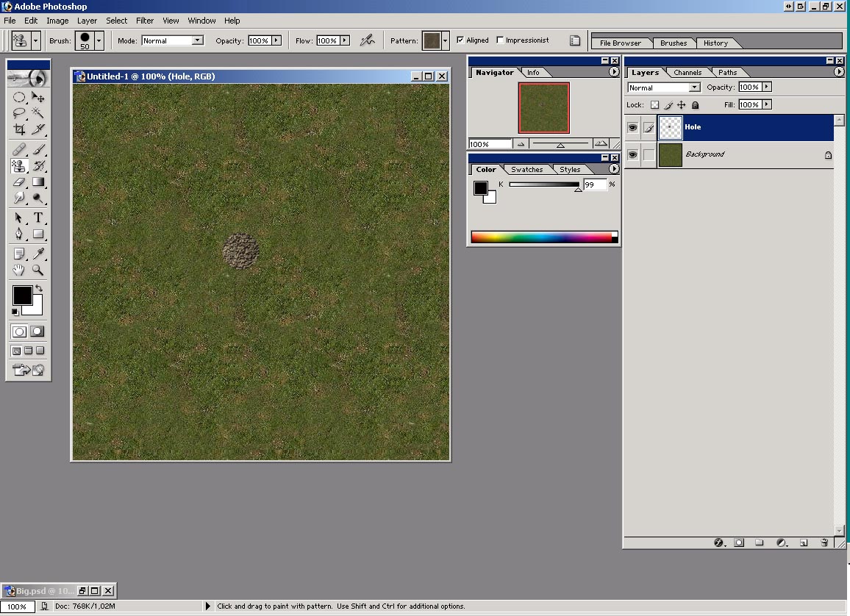
Task: Hide the Hole layer with eye icon
Action: click(632, 127)
